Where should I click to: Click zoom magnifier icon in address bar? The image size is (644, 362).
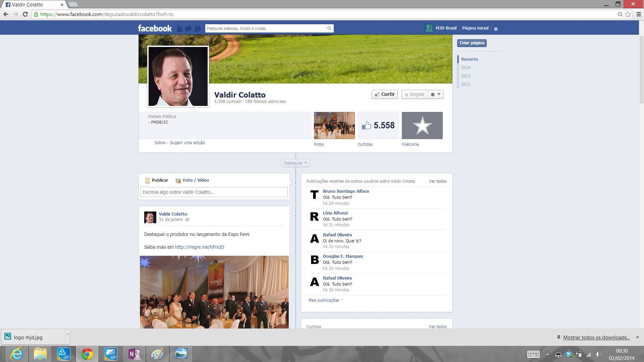coord(620,14)
